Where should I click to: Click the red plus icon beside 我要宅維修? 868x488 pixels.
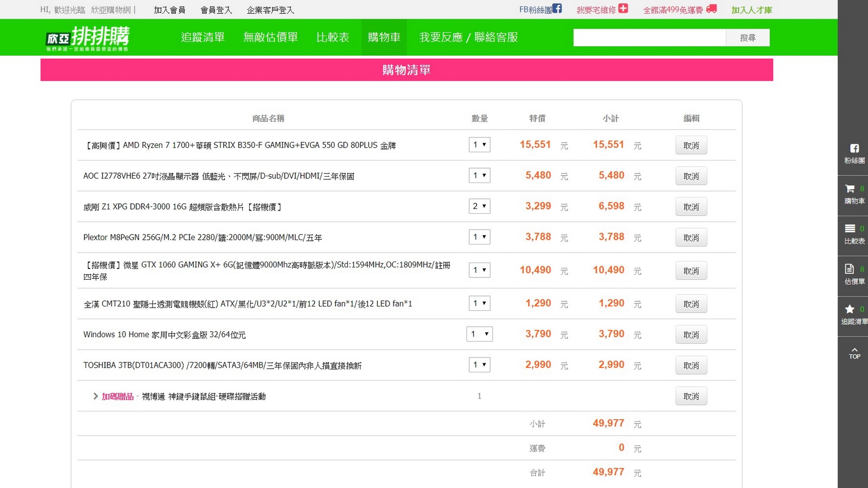coord(623,9)
